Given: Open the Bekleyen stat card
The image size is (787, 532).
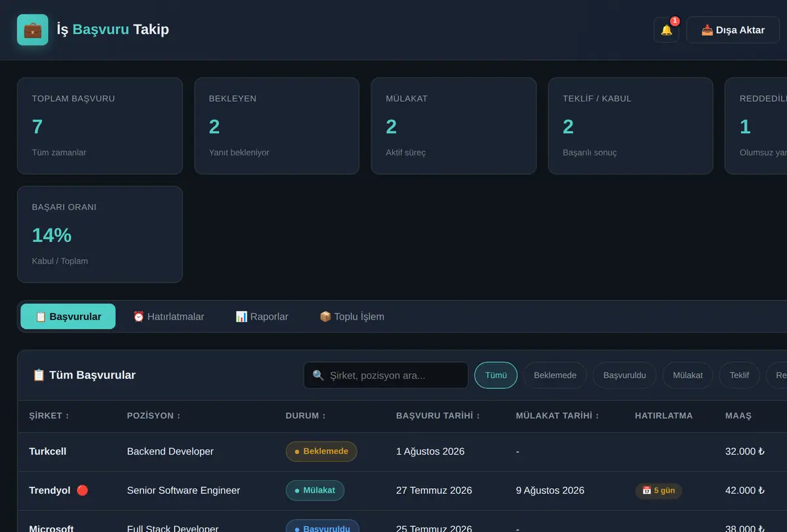Looking at the screenshot, I should (x=277, y=126).
